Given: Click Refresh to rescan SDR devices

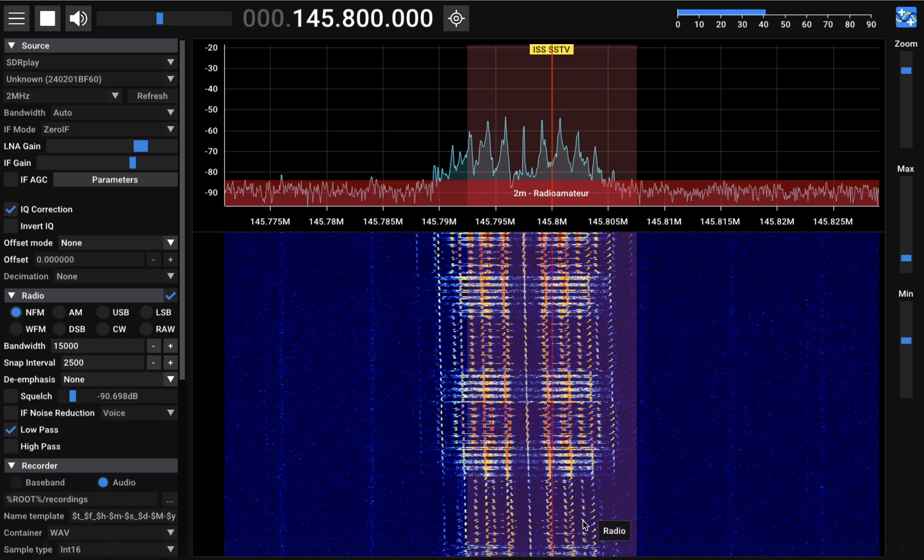Looking at the screenshot, I should 152,96.
